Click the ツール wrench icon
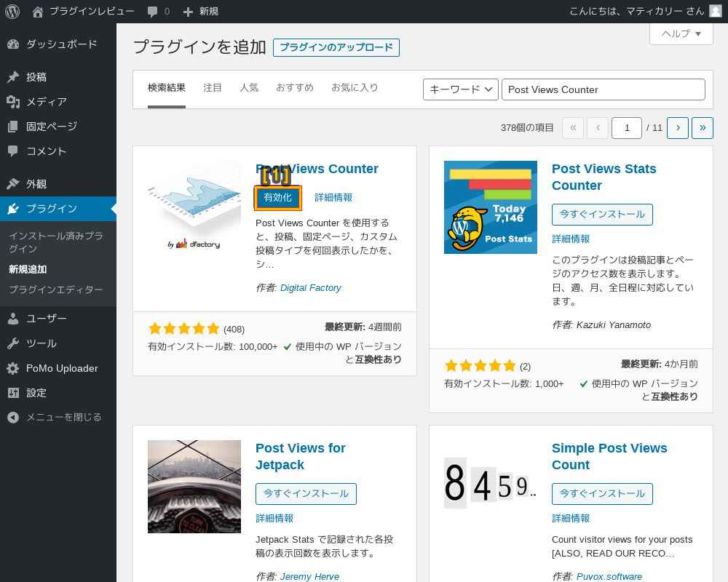728x582 pixels. [x=13, y=343]
